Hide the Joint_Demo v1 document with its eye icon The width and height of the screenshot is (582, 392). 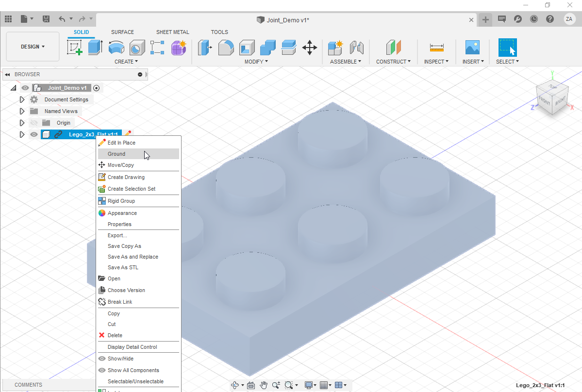point(25,88)
